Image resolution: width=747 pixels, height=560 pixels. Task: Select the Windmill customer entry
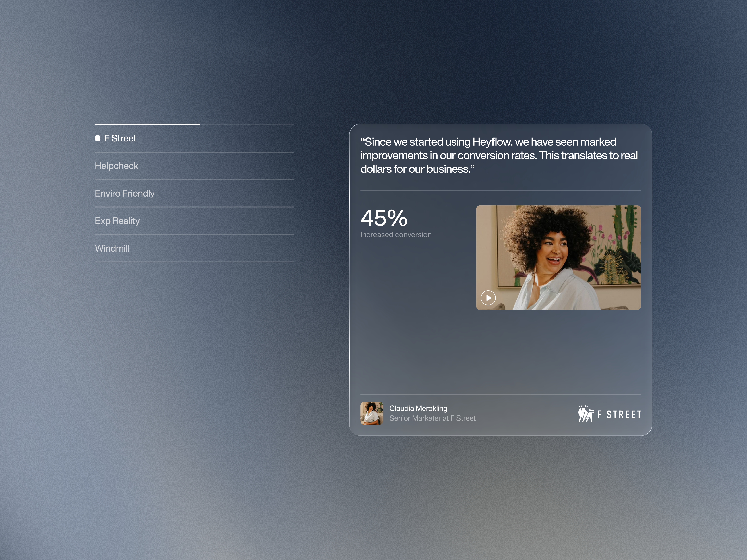point(112,248)
